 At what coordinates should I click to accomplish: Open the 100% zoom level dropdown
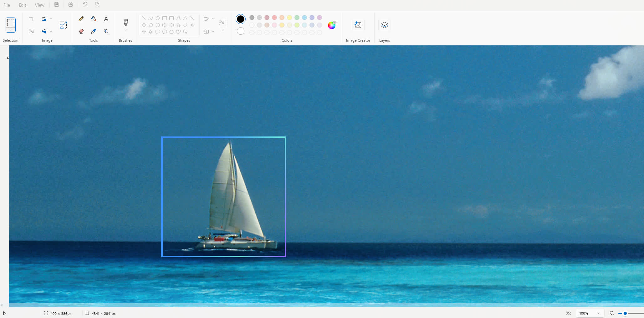click(590, 313)
